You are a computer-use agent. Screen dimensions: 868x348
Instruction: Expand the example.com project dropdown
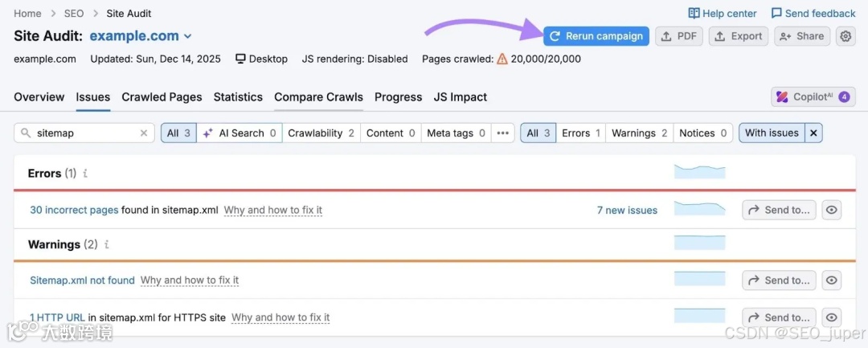(x=141, y=36)
